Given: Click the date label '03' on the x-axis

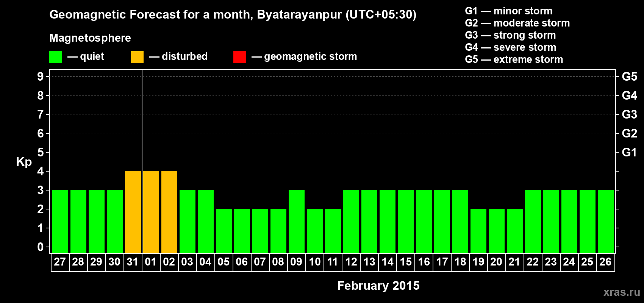Looking at the screenshot, I should pos(187,262).
